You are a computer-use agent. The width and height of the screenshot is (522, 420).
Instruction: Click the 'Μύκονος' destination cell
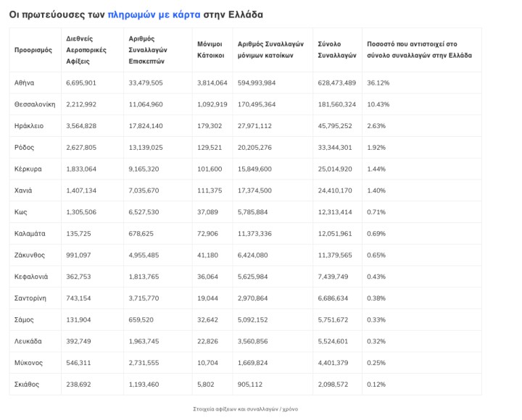tap(28, 362)
